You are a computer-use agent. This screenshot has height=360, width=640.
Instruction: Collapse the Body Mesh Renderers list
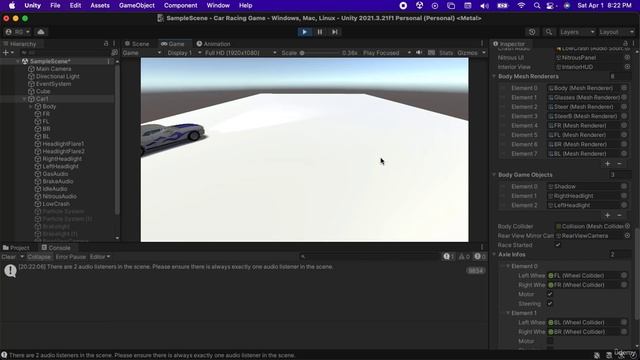pos(494,76)
